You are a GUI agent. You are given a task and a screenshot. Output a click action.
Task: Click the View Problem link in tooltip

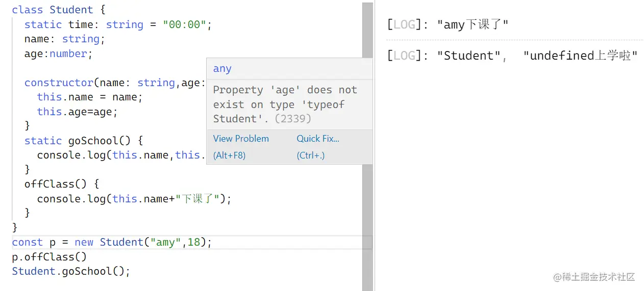(x=241, y=139)
